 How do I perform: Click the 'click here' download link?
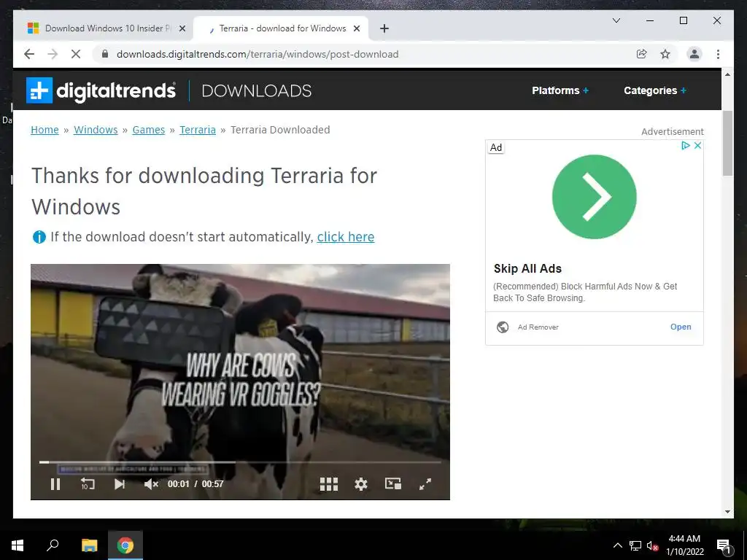[346, 237]
